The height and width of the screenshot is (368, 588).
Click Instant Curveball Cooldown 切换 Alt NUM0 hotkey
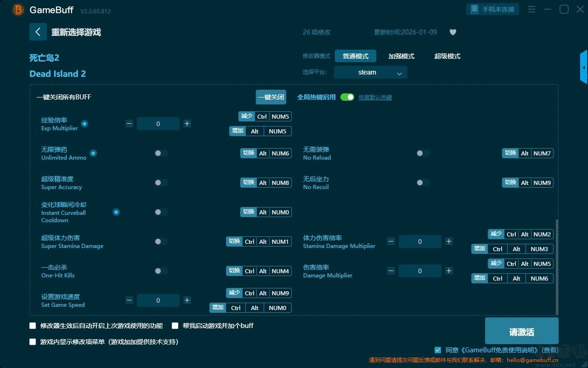coord(266,212)
